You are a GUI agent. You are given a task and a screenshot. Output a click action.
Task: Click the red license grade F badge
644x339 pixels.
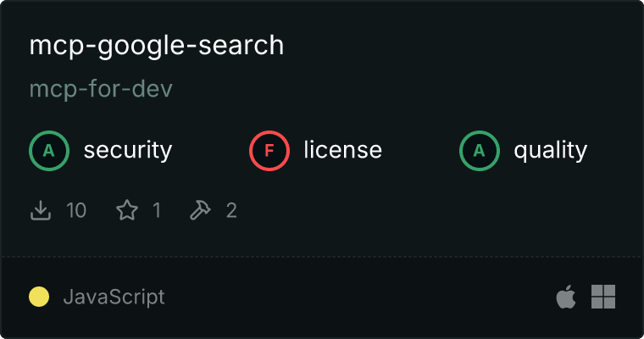pyautogui.click(x=269, y=150)
